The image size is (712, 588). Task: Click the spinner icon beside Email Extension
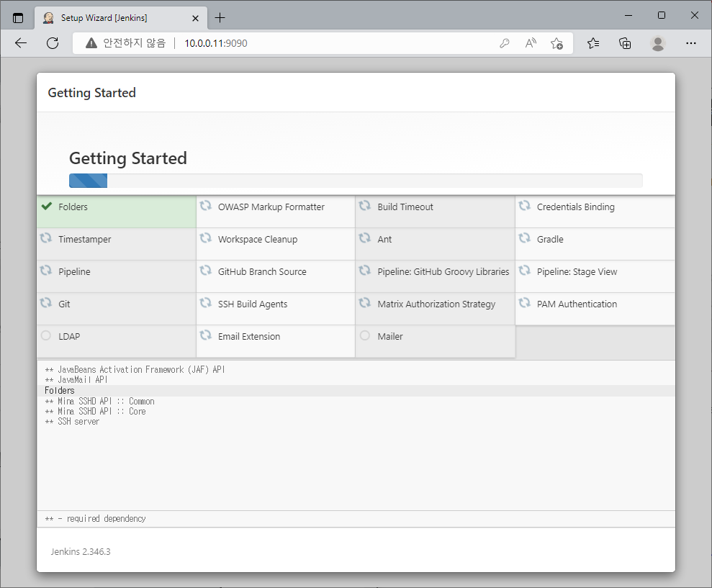(x=206, y=335)
